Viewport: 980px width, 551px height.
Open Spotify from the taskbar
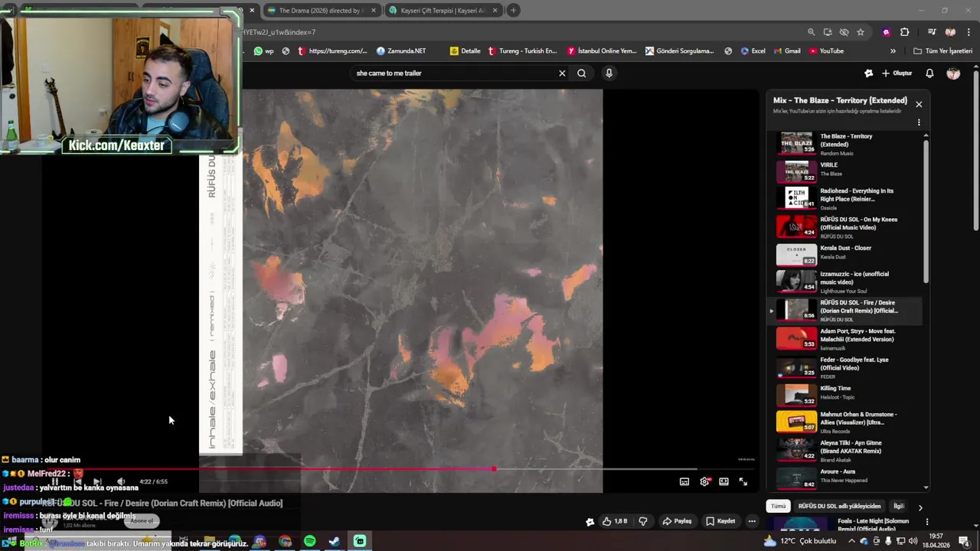pos(309,541)
